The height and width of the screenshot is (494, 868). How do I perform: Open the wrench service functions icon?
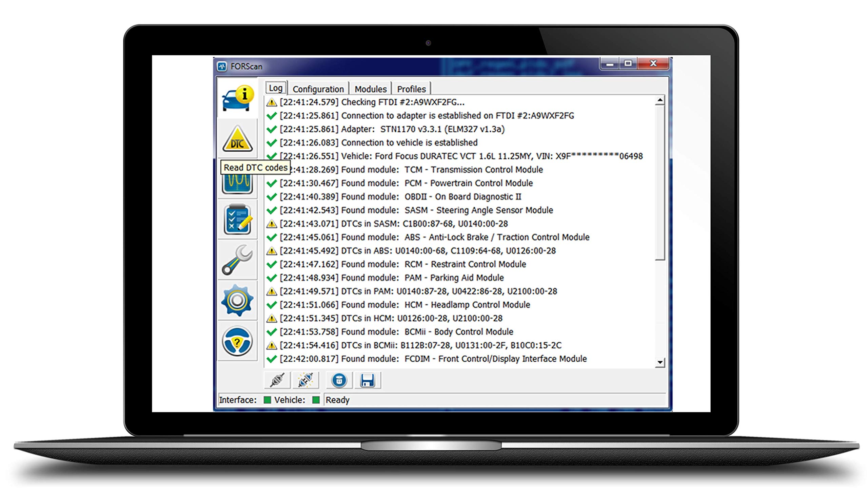tap(237, 260)
